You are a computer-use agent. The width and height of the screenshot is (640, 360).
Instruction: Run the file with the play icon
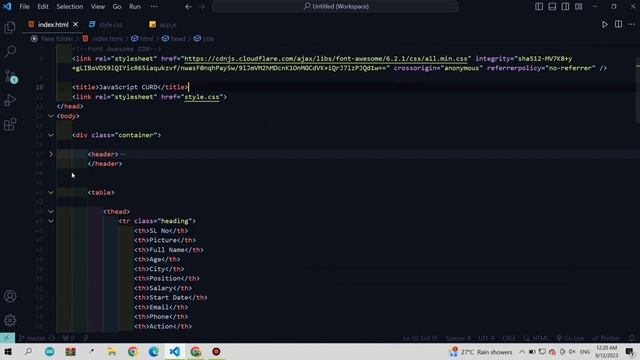click(x=604, y=24)
